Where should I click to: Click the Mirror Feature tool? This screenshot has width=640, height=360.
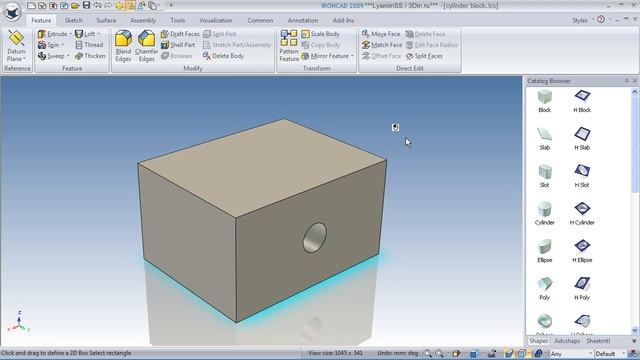(325, 56)
